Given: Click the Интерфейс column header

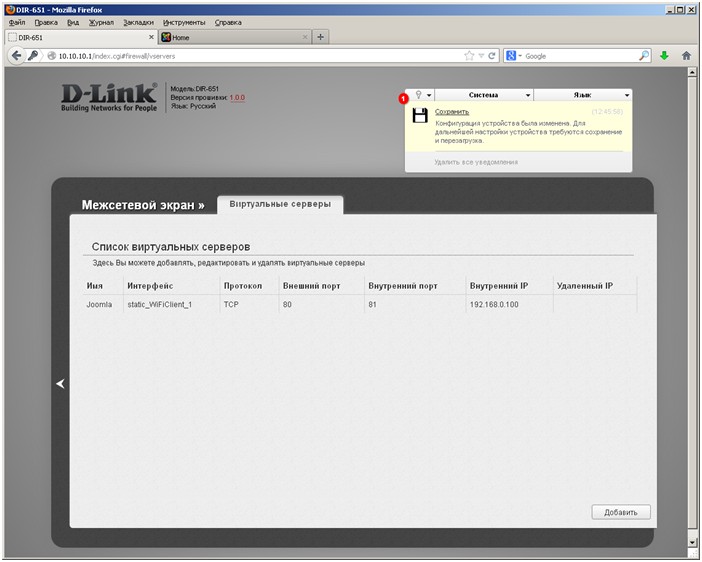Looking at the screenshot, I should [150, 286].
